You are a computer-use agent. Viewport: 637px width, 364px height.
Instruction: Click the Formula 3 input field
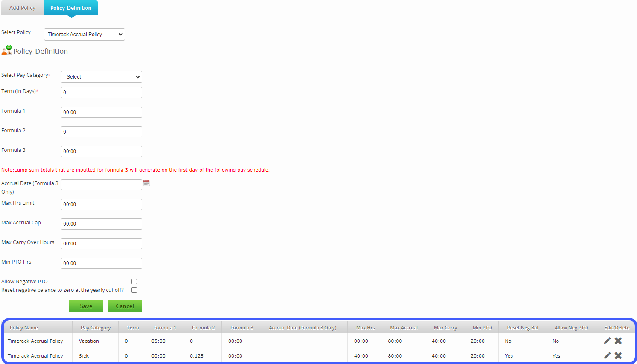click(102, 151)
